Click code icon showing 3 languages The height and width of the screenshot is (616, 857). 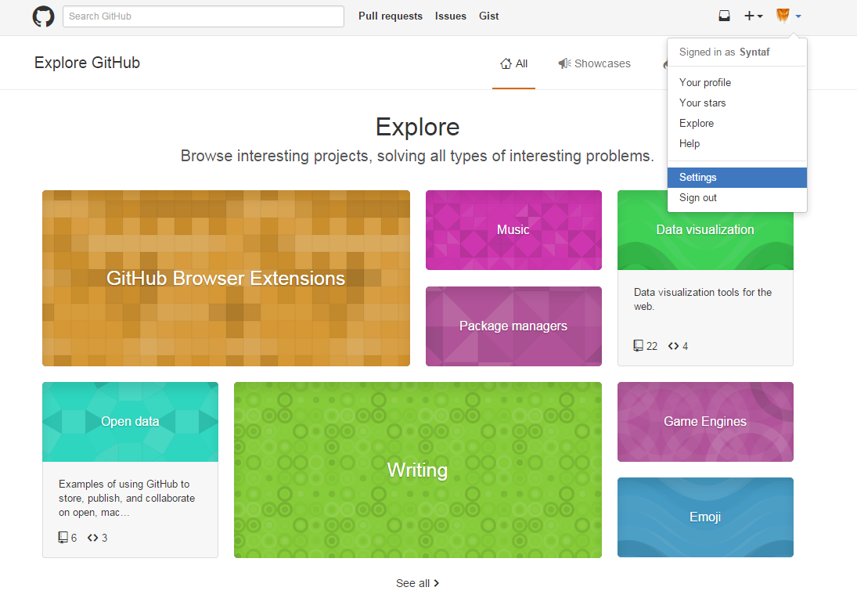point(93,538)
